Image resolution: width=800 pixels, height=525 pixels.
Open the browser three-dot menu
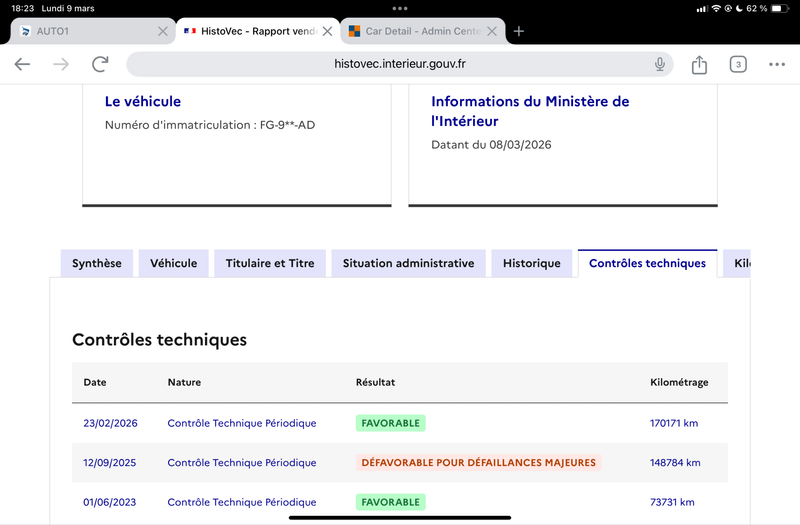(777, 65)
